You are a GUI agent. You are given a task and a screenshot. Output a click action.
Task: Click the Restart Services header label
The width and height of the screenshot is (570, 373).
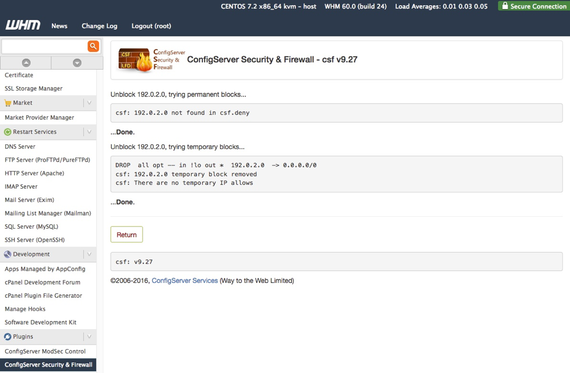pos(35,132)
